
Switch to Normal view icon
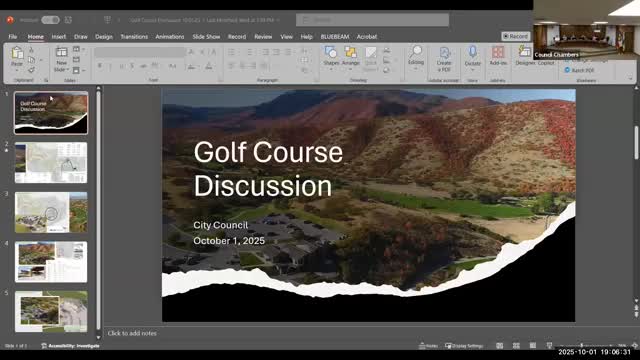[x=500, y=346]
